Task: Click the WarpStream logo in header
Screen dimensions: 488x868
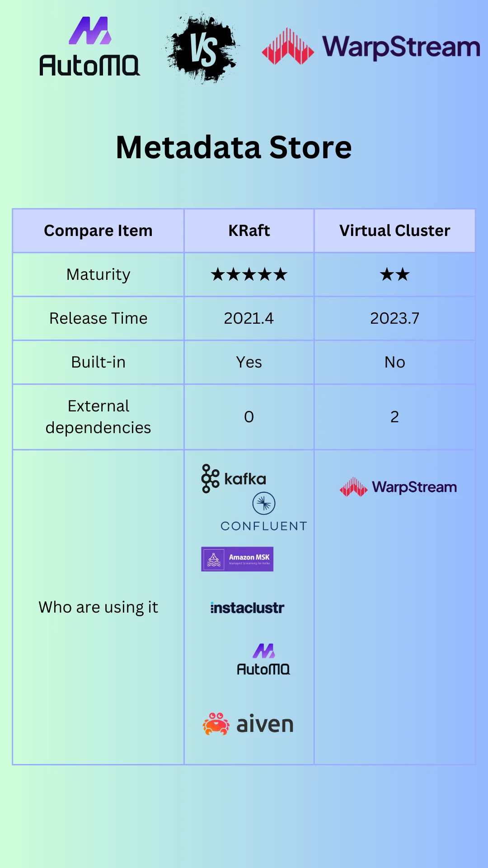Action: point(371,47)
